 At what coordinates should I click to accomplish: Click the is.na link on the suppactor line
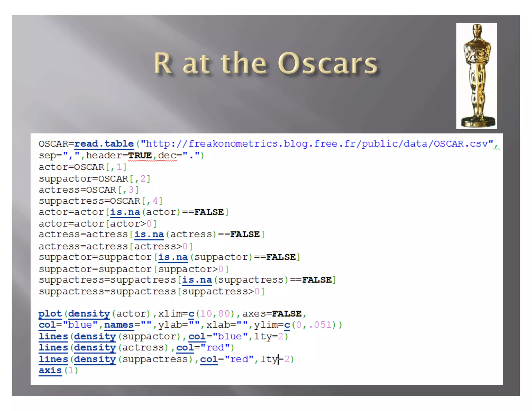(173, 257)
